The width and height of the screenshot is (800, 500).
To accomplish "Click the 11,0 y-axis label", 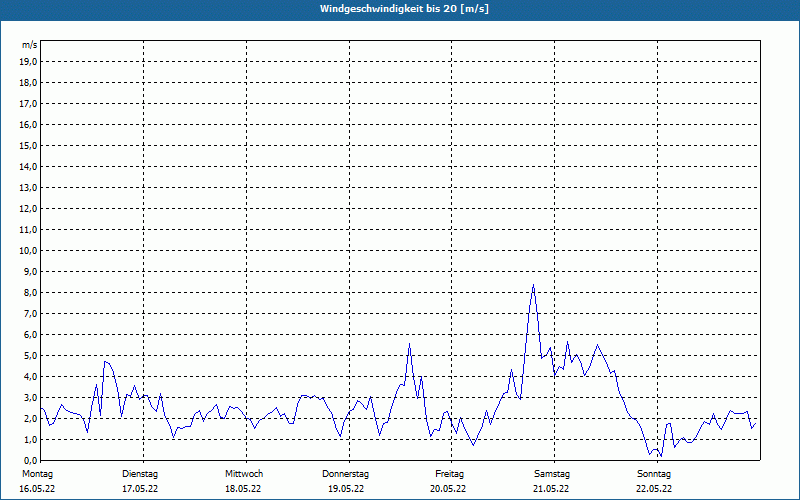I will pos(28,230).
